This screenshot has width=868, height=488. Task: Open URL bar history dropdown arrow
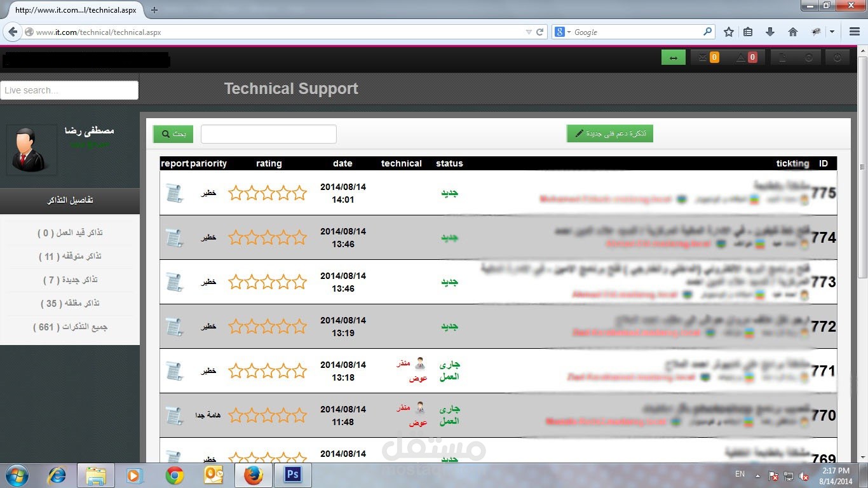tap(529, 32)
